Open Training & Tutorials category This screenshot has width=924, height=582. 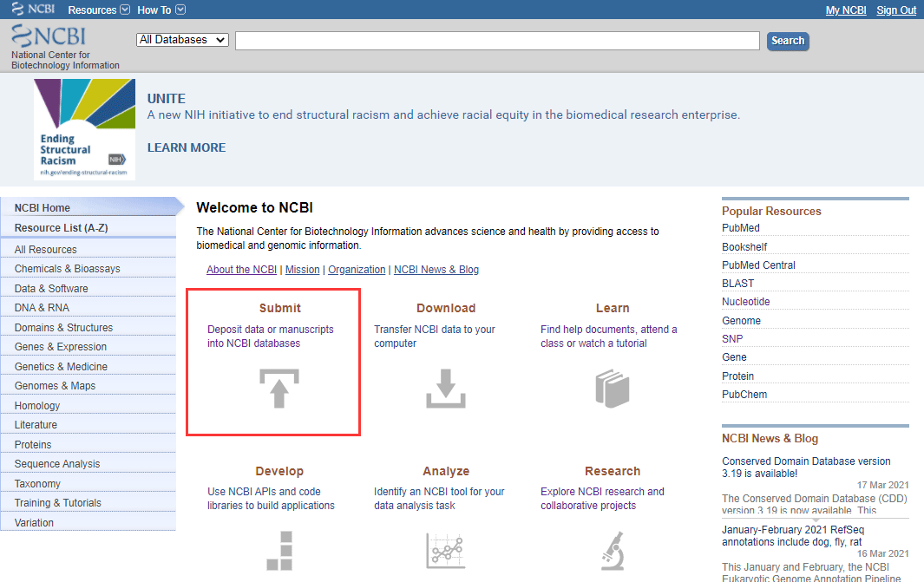click(x=88, y=502)
